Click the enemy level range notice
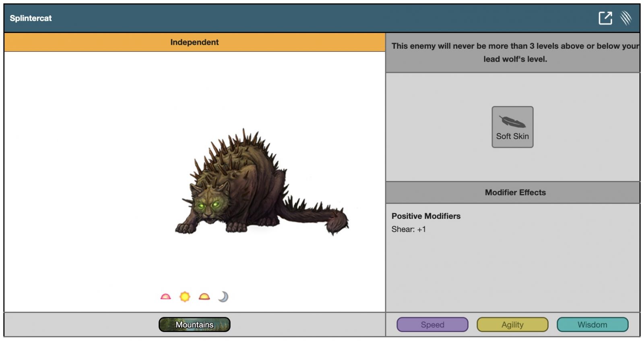Image resolution: width=644 pixels, height=341 pixels. [x=515, y=52]
